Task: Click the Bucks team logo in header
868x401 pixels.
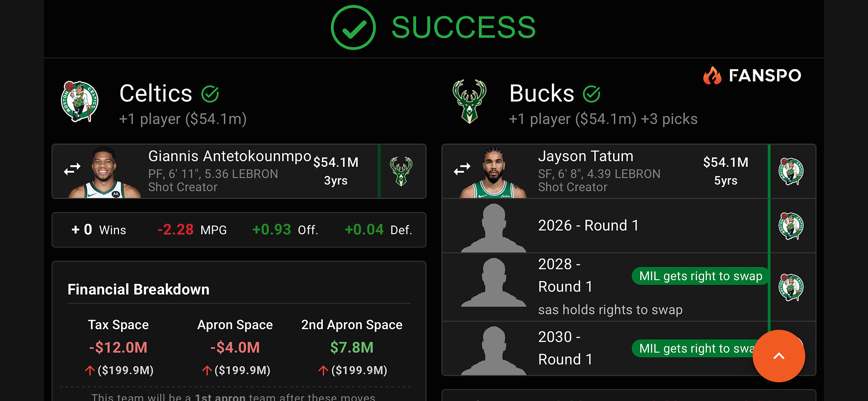Action: click(469, 101)
